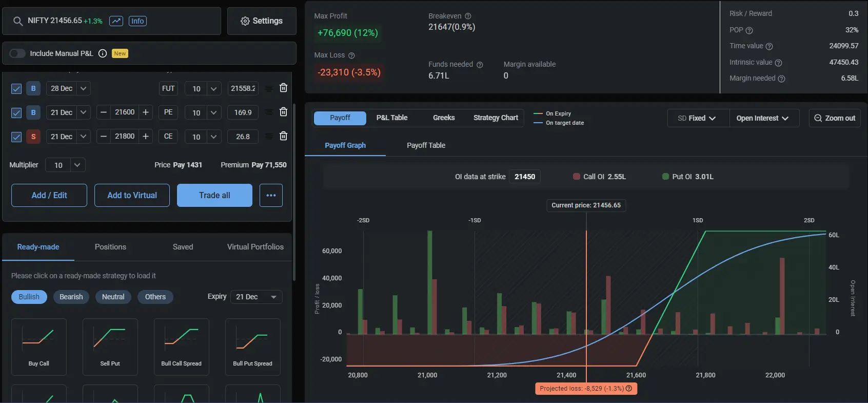Open the Multiplier dropdown
The width and height of the screenshot is (868, 403).
click(x=65, y=165)
